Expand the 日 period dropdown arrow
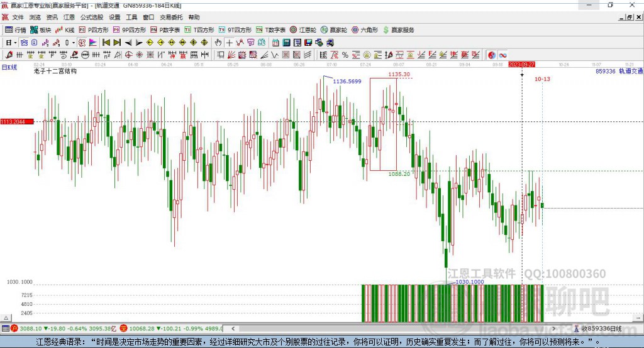 pyautogui.click(x=16, y=42)
